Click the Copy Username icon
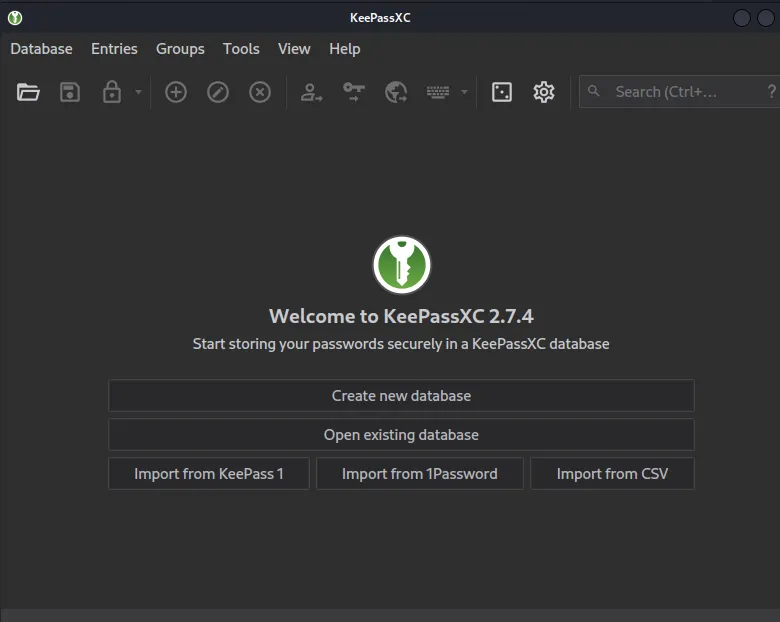780x622 pixels. 311,92
